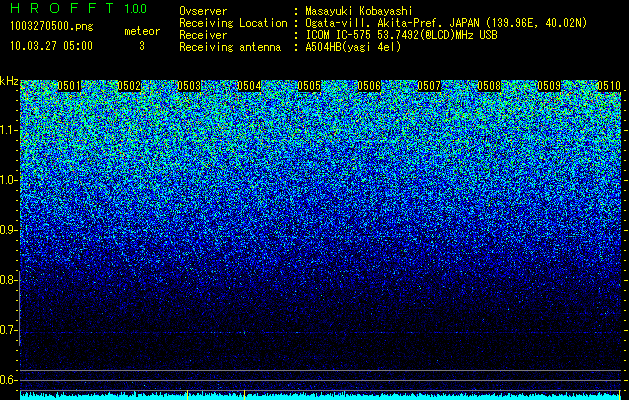This screenshot has height=400, width=629.
Task: Click the 0510 time label
Action: click(x=609, y=86)
